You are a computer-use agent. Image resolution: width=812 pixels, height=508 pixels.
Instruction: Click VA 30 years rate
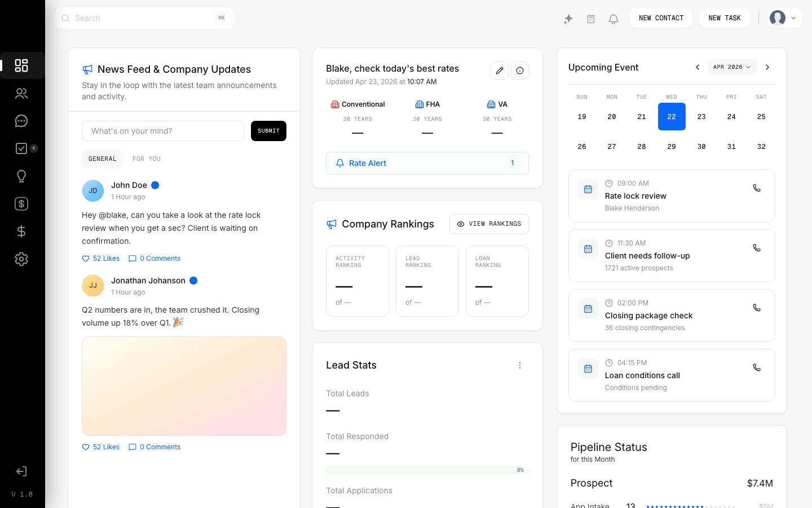pos(497,119)
